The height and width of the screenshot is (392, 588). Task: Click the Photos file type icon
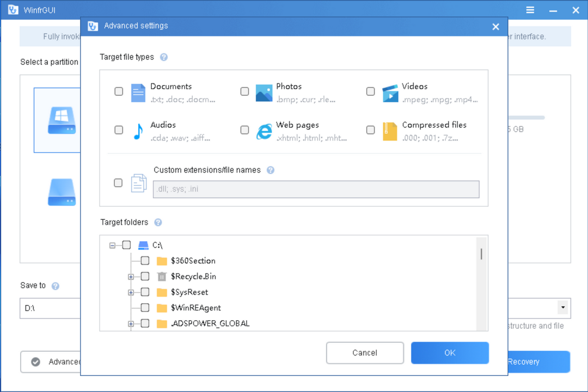coord(264,93)
